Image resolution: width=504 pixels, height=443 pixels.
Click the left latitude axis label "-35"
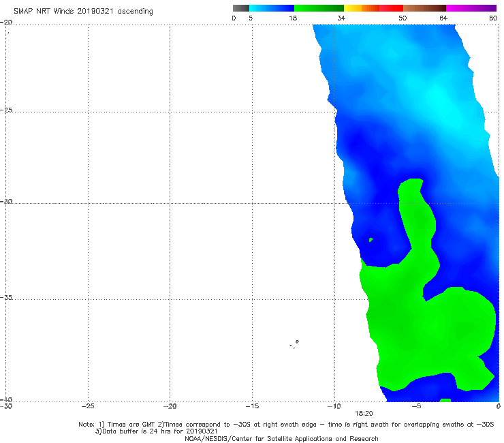(6, 298)
